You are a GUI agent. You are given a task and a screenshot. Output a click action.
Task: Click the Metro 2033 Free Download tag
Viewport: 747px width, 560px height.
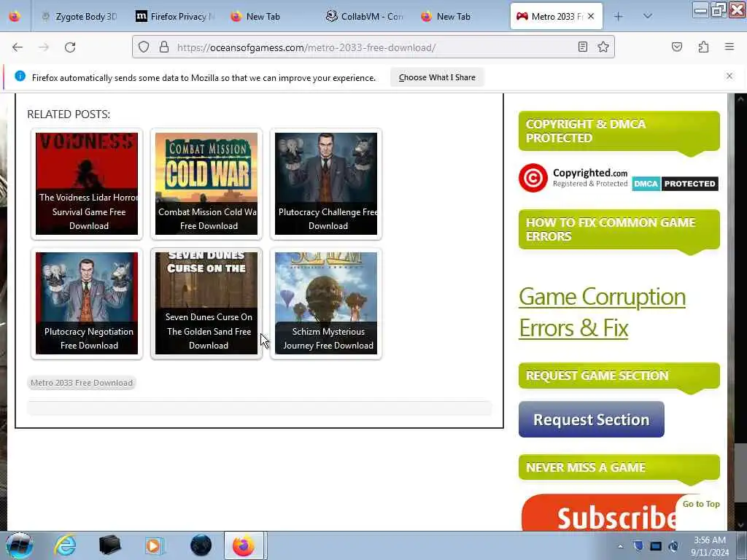(82, 383)
